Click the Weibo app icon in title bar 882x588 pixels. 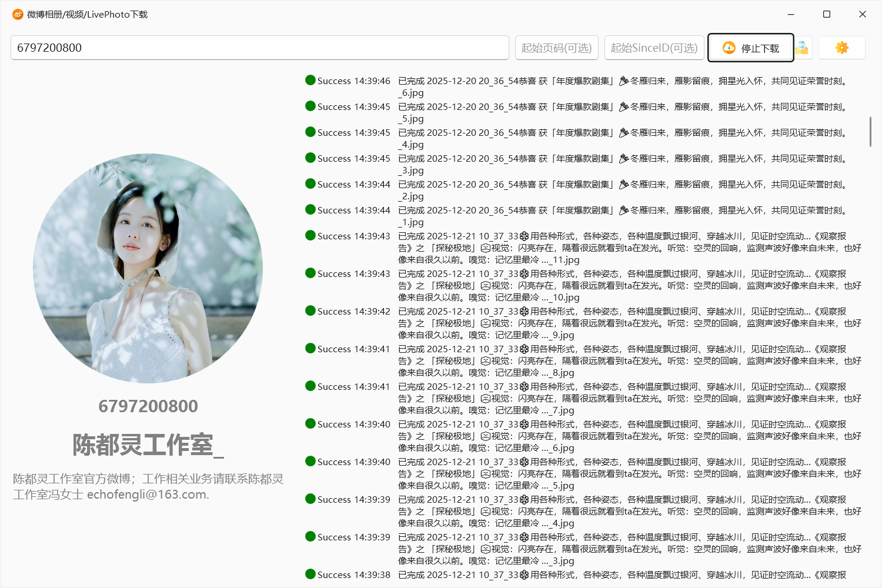tap(18, 14)
